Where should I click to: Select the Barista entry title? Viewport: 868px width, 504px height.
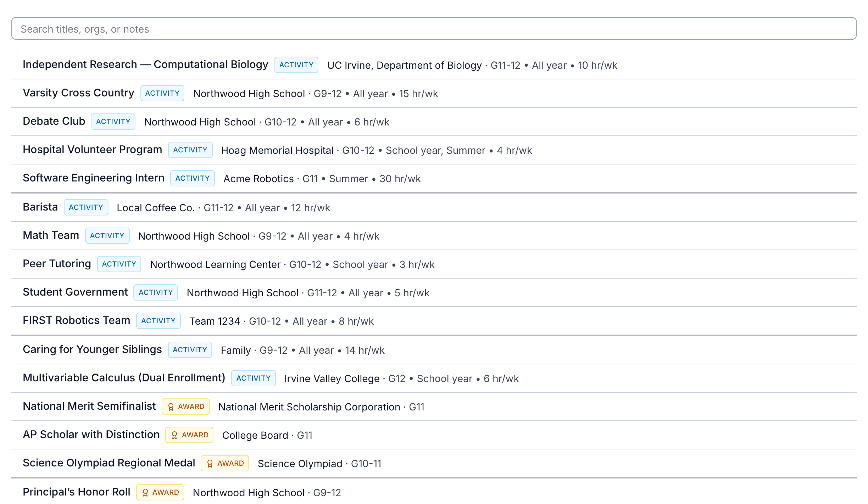pyautogui.click(x=40, y=207)
